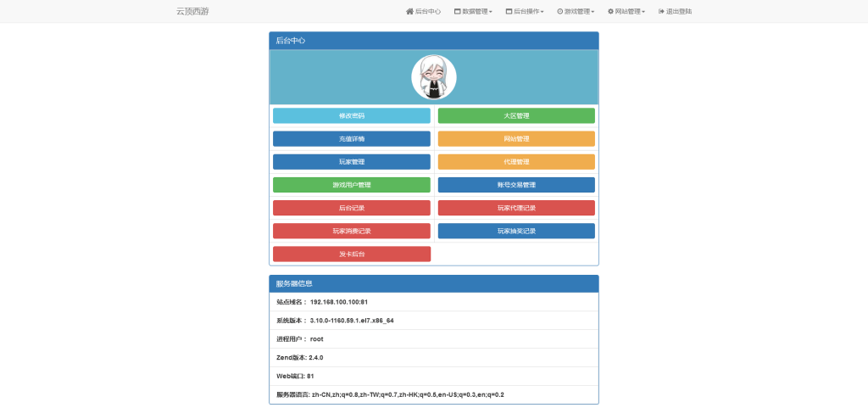Click the 修改密码 button

351,115
